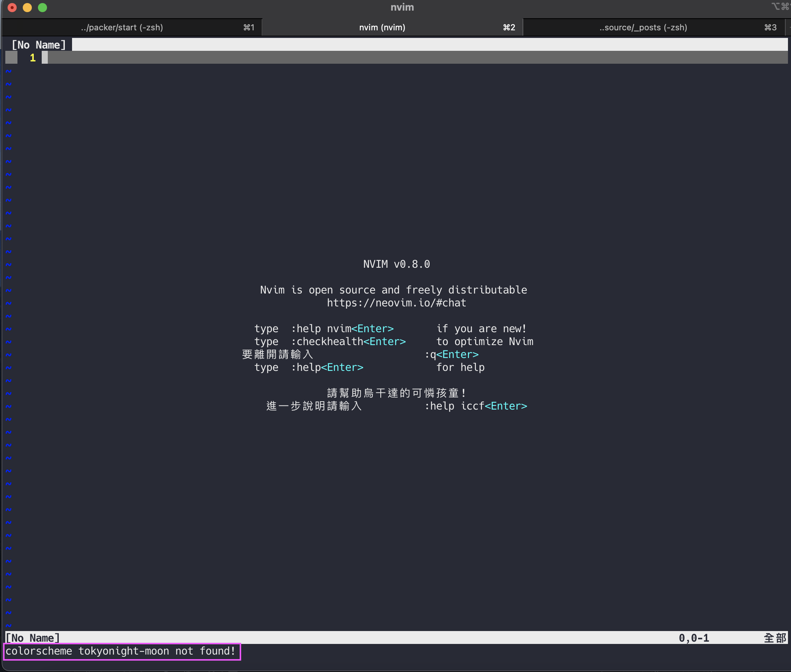Click the 0,0-1 cursor position indicator
Screen dimensions: 791x672
[x=694, y=638]
